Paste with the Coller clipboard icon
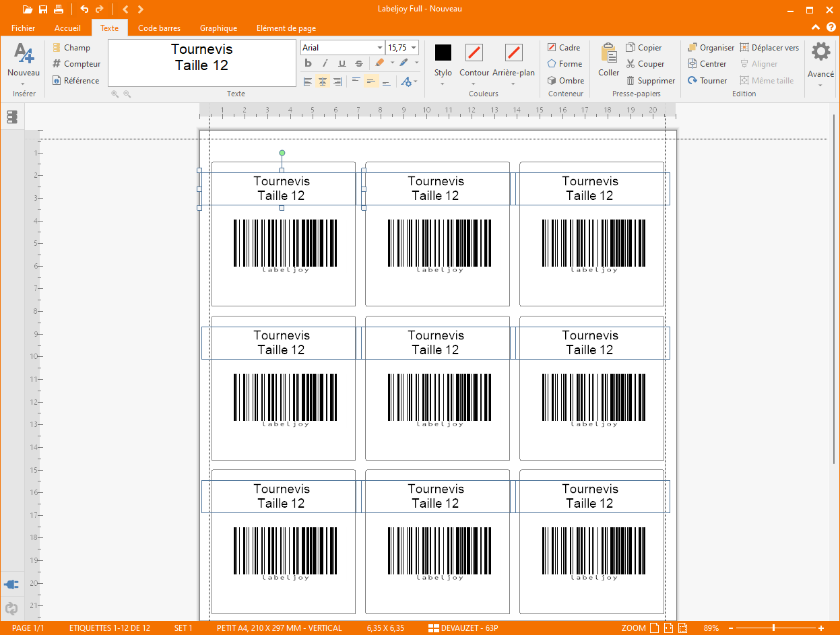The height and width of the screenshot is (635, 840). click(609, 59)
